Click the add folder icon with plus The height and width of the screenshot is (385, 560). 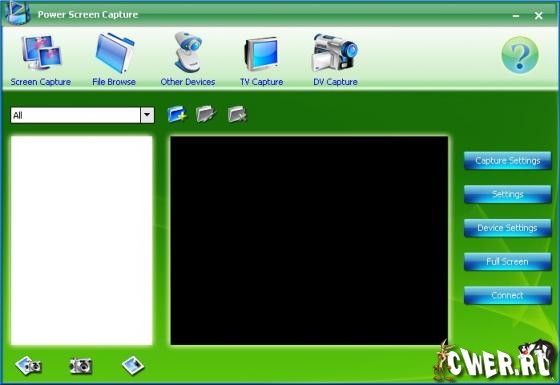177,114
